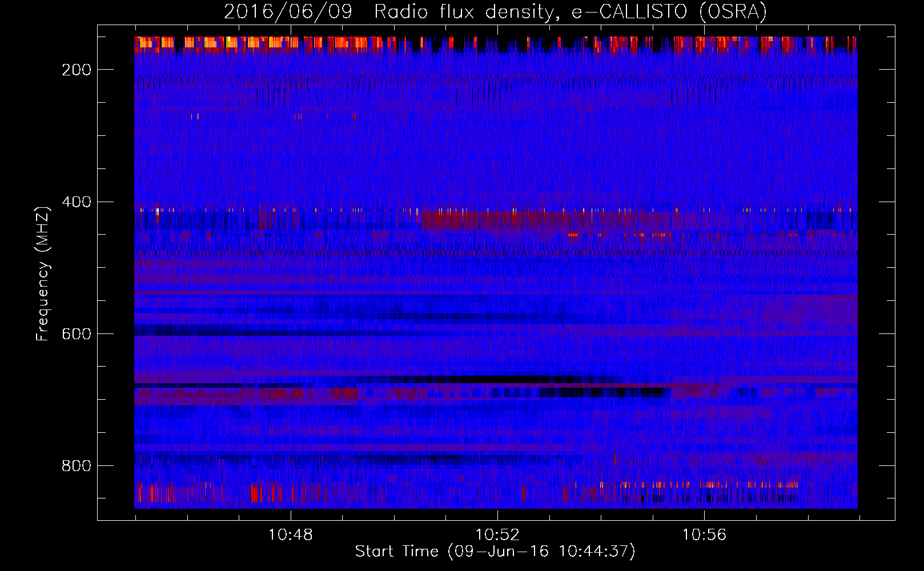This screenshot has height=571, width=924.
Task: Click the 400 frequency tick label
Action: coord(77,202)
